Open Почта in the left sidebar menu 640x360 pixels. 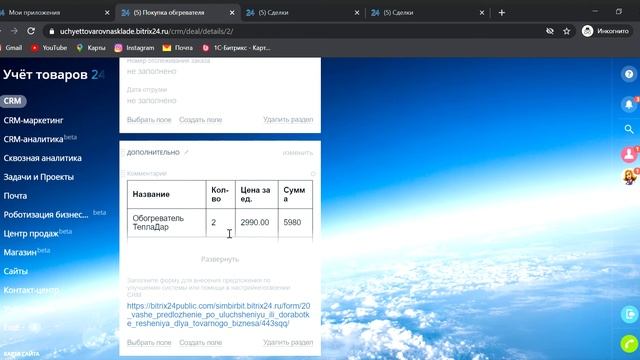tap(15, 196)
